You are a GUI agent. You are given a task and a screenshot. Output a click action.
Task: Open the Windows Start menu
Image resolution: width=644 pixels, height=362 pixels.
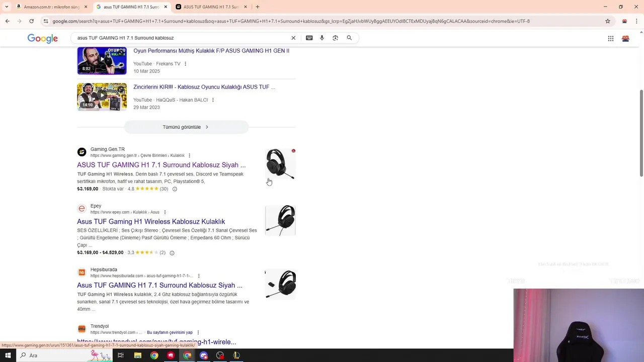point(8,355)
